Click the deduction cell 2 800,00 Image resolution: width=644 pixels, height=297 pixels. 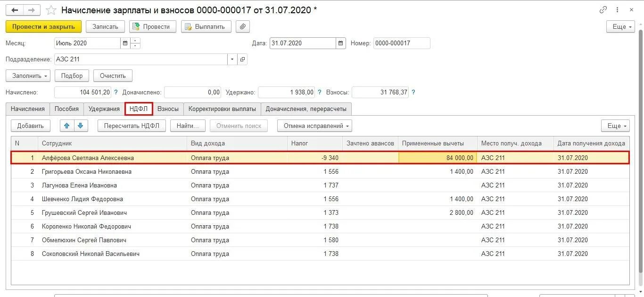[x=461, y=212]
